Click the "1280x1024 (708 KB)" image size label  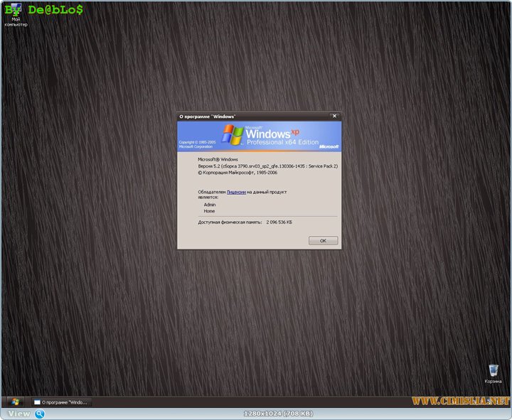pos(278,414)
